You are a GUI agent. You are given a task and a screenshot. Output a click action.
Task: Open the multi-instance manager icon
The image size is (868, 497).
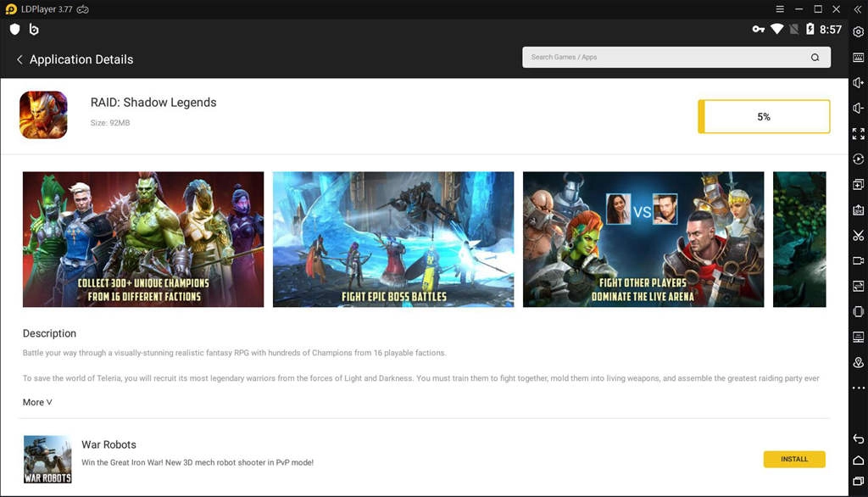click(x=858, y=185)
